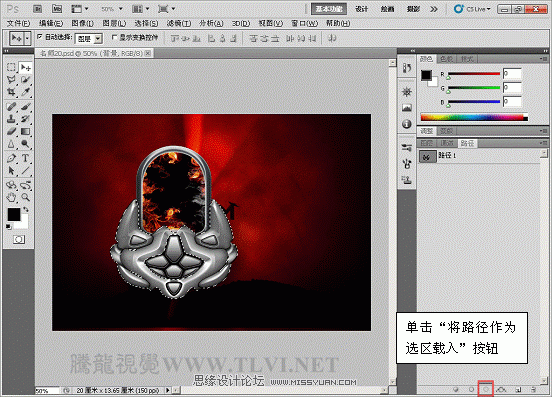
Task: Select the Healing Brush tool
Action: point(11,106)
